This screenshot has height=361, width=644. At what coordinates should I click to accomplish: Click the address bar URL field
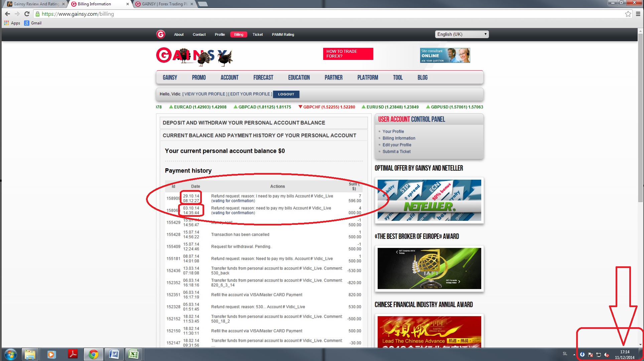coord(328,14)
